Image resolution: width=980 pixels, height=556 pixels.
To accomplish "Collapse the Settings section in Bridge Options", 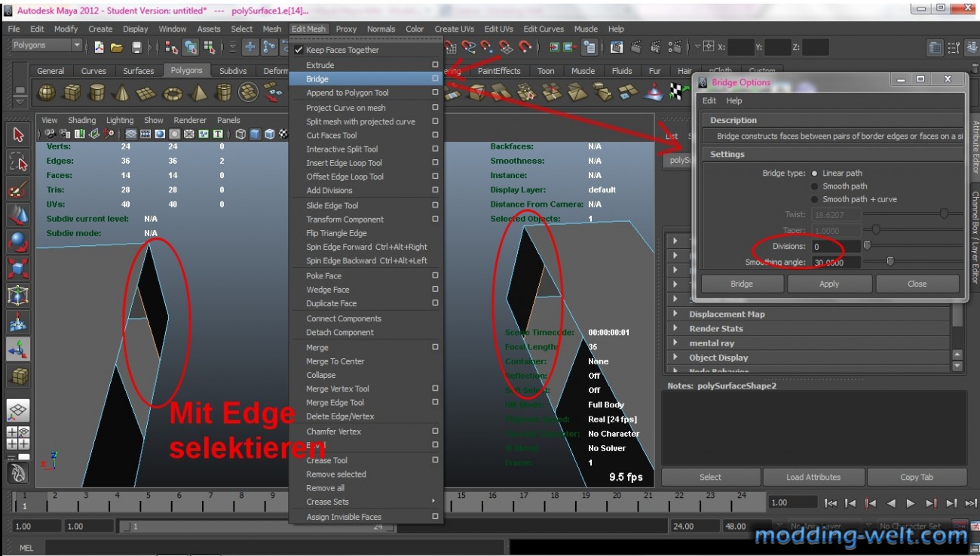I will pyautogui.click(x=833, y=154).
